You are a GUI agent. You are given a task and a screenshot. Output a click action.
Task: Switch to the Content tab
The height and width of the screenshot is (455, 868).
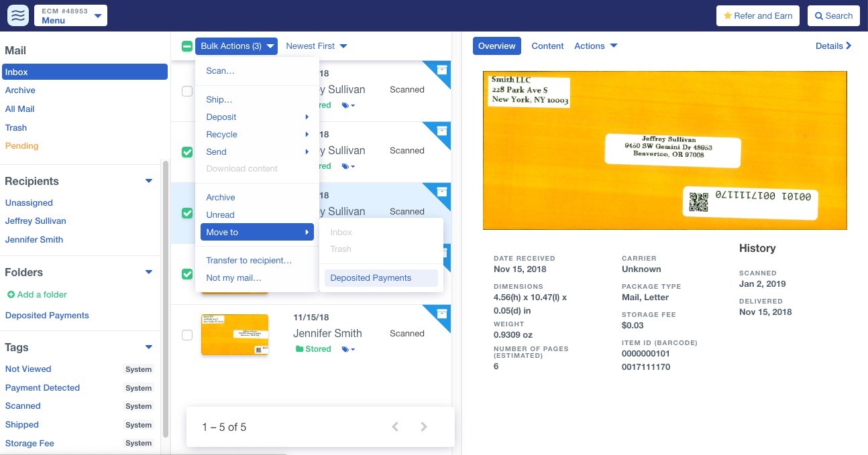coord(547,46)
